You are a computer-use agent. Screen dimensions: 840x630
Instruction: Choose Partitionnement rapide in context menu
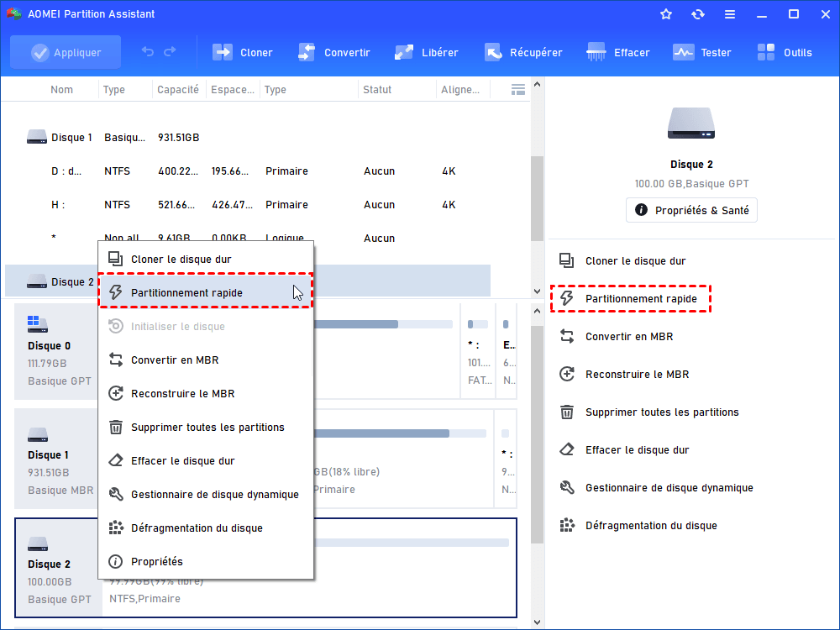click(x=206, y=292)
